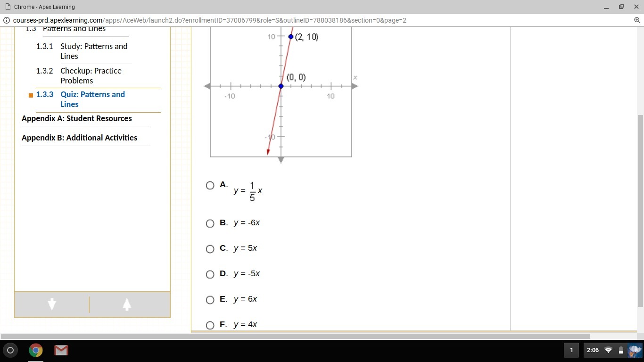644x362 pixels.
Task: Open Appendix B: Additional Activities
Action: tap(79, 138)
